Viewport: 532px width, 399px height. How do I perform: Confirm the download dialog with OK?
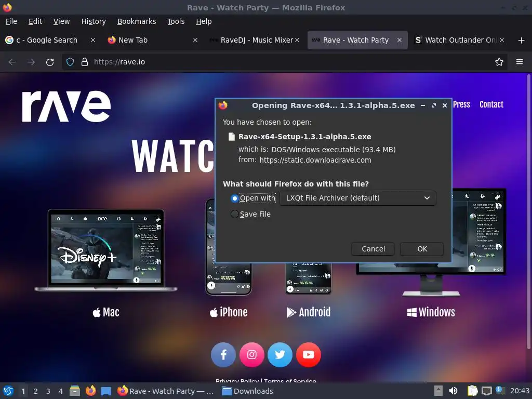422,249
